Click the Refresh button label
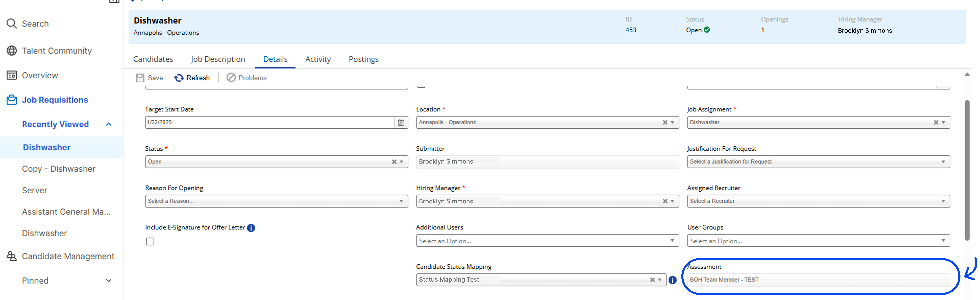 198,78
